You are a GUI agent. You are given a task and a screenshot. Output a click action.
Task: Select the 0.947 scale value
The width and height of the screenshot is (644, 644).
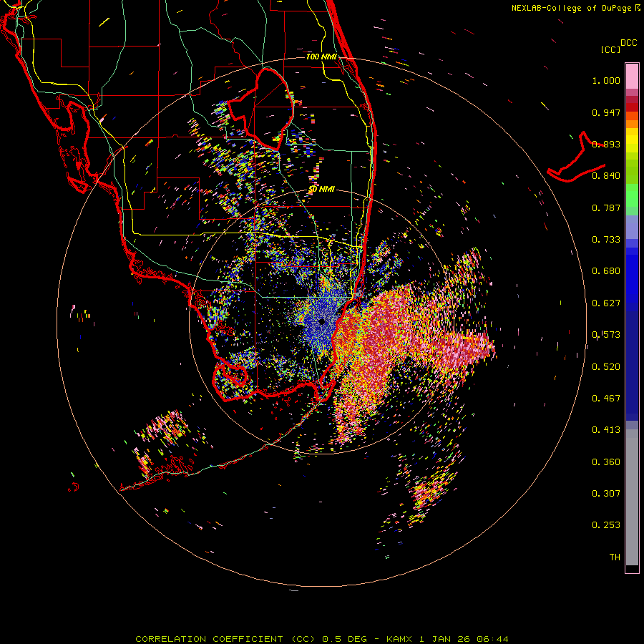pos(606,112)
